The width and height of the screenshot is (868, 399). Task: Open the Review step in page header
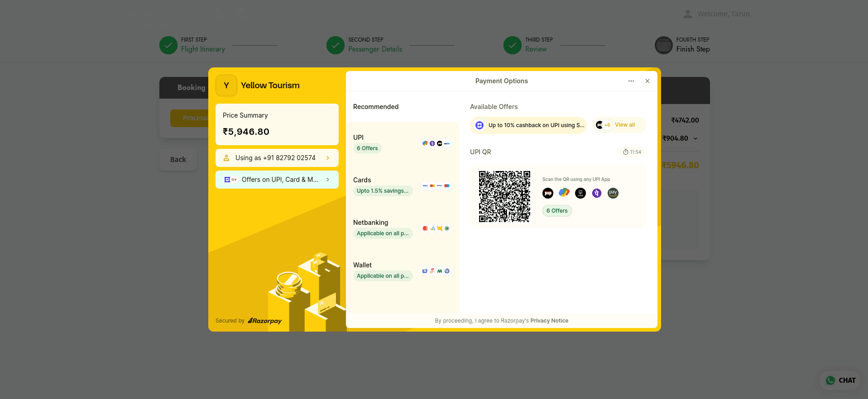(536, 49)
